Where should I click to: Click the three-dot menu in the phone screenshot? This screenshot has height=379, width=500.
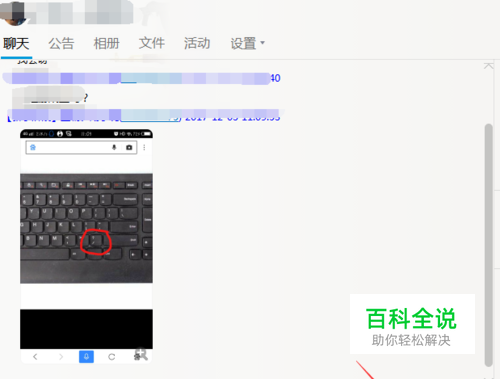click(144, 147)
